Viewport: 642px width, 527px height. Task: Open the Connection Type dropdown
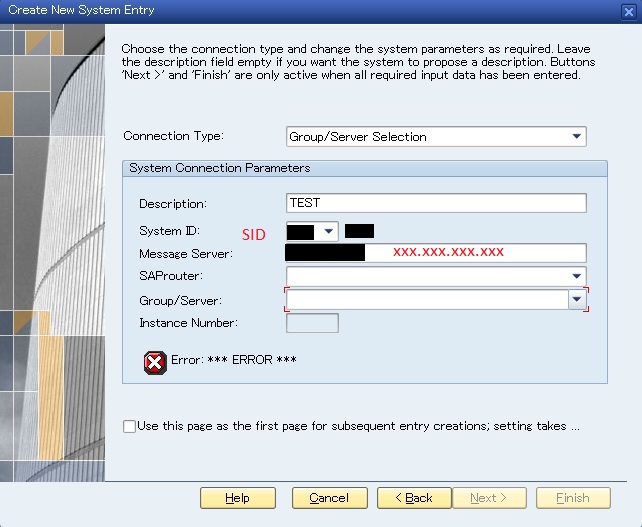(436, 137)
